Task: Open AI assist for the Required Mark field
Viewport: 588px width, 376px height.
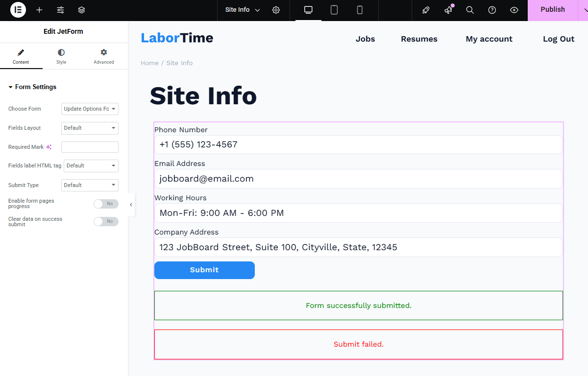Action: pos(48,146)
